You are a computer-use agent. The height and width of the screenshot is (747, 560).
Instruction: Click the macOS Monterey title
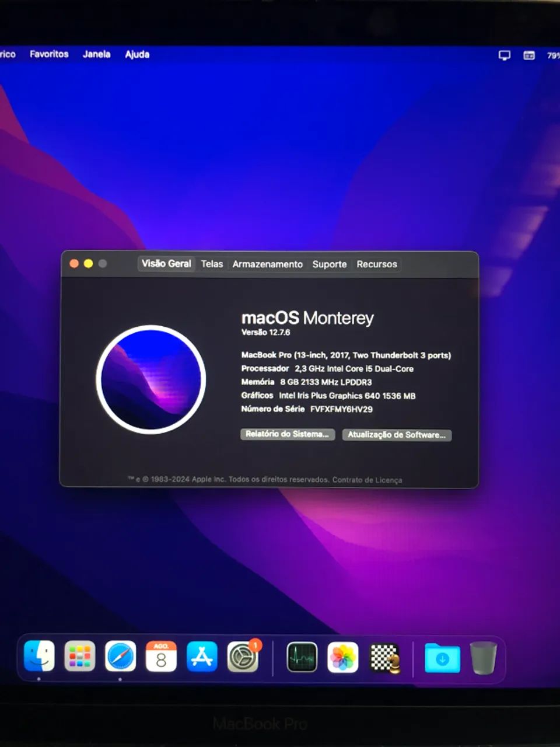[307, 318]
